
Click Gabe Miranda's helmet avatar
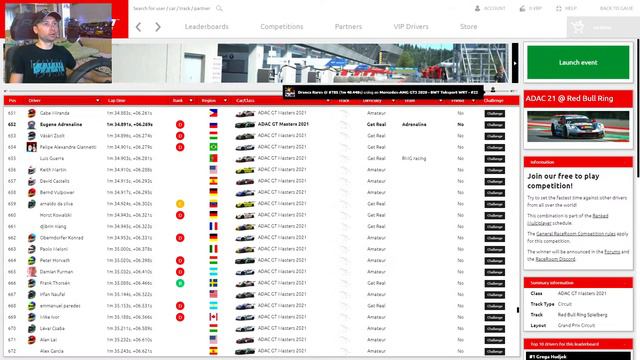[31, 113]
